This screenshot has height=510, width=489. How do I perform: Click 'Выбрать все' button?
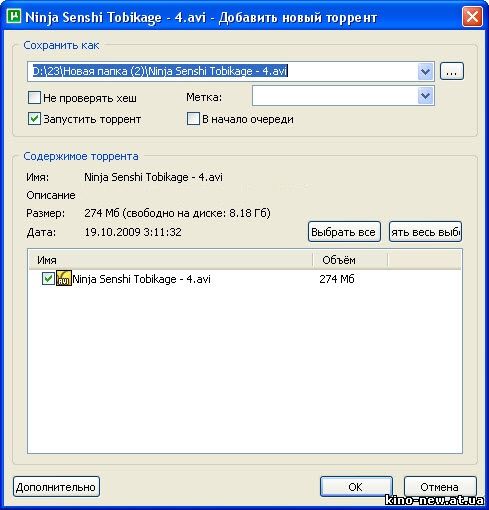[344, 232]
